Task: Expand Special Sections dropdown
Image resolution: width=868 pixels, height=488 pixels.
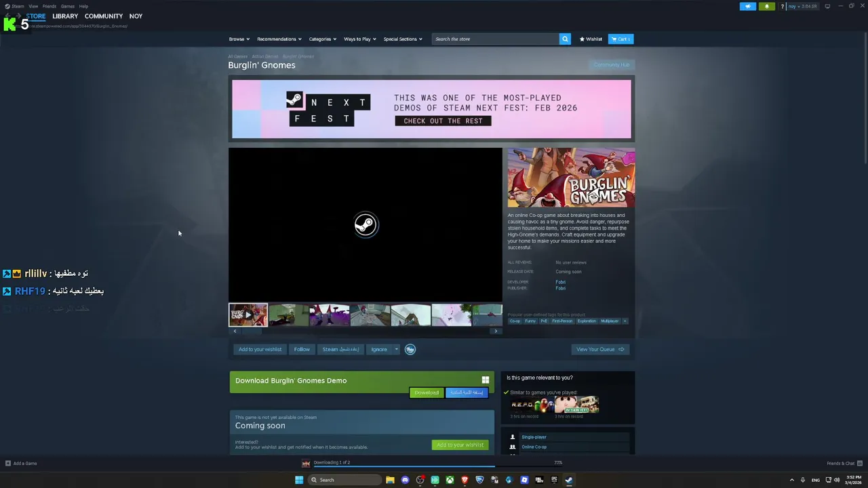Action: [403, 39]
